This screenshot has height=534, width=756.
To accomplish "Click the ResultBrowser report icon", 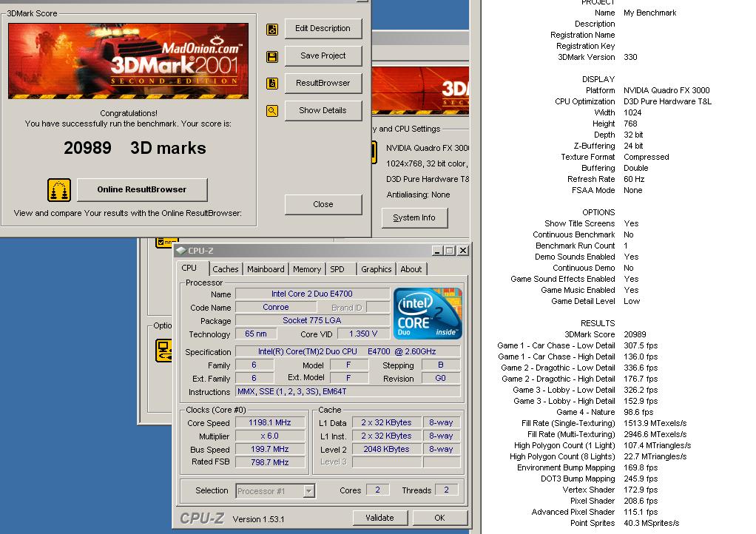I will 272,83.
